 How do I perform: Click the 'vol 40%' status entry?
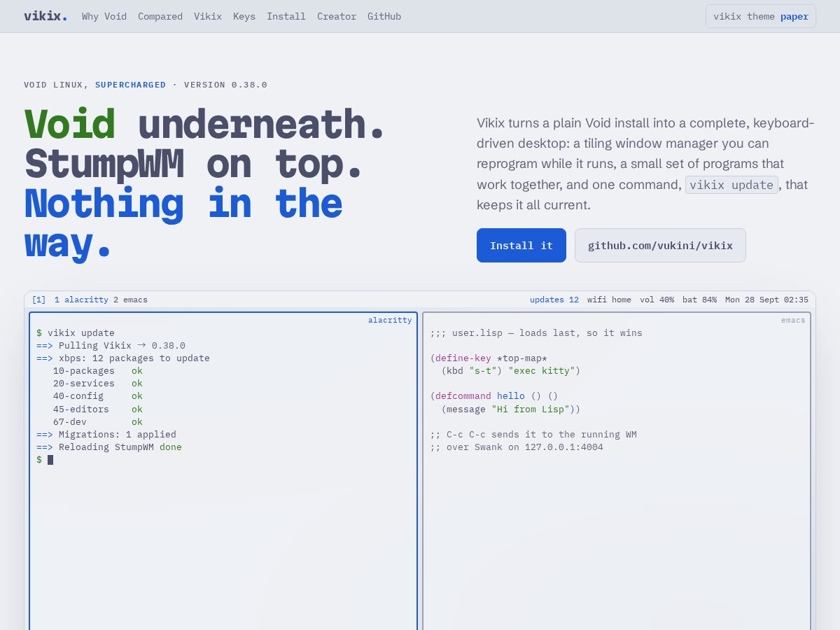657,300
